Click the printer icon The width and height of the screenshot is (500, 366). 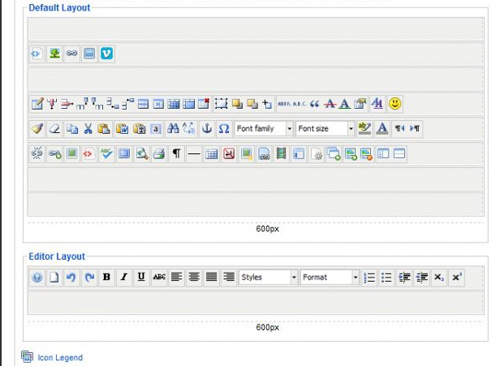(x=159, y=154)
